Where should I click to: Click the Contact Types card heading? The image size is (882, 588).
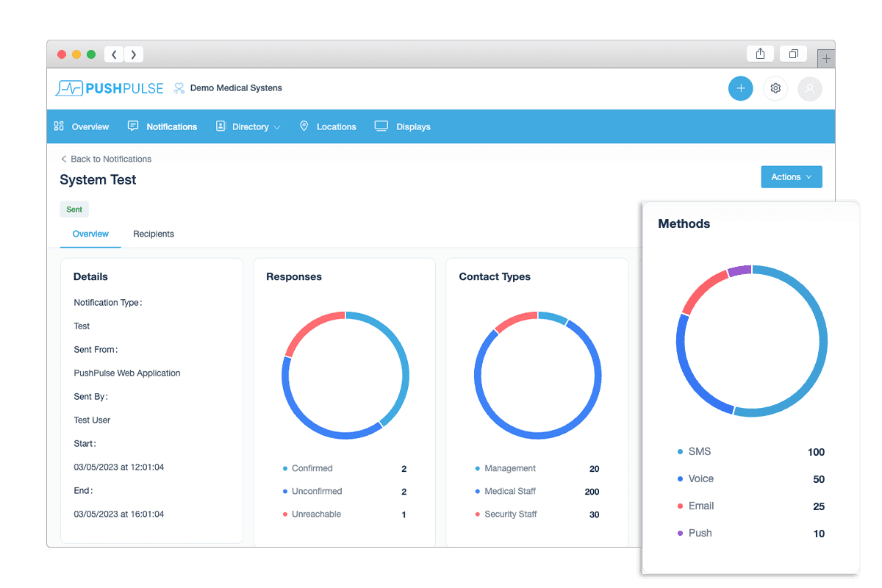click(495, 276)
